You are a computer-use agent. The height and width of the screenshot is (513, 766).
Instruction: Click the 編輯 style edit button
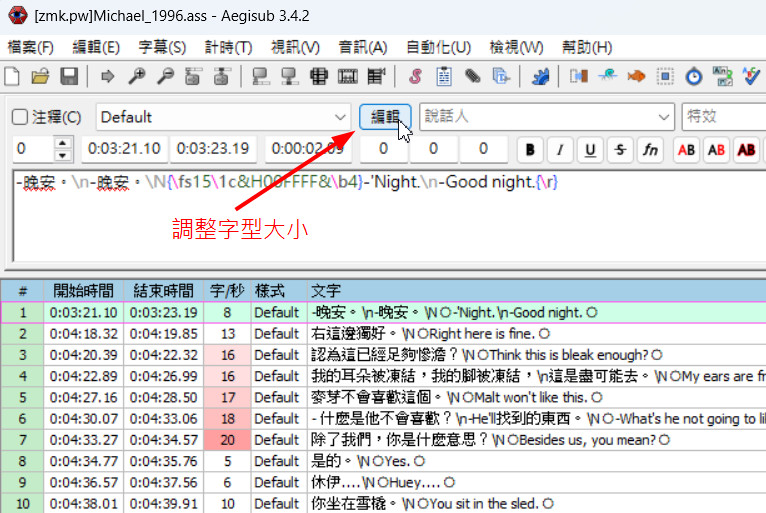385,117
